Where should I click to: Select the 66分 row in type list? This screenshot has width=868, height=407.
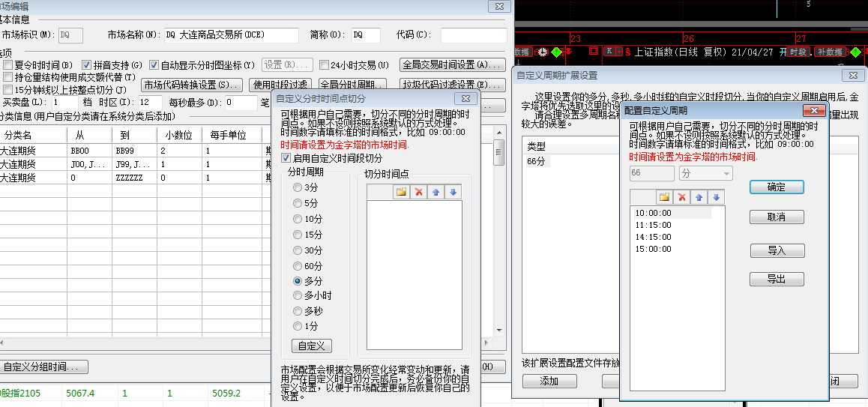537,160
